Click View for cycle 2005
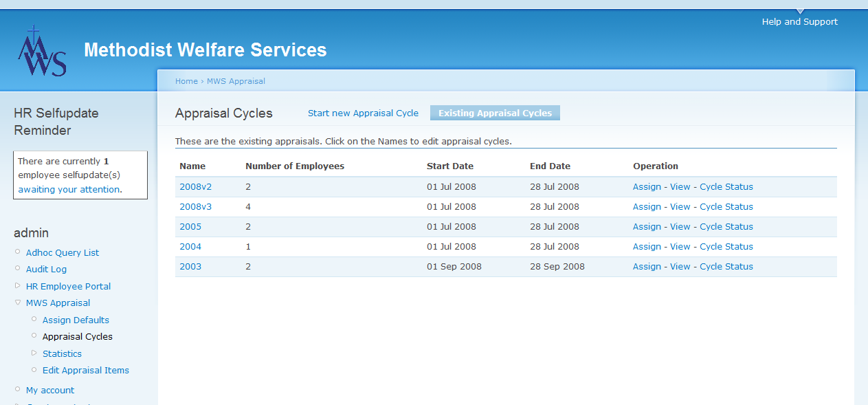The height and width of the screenshot is (405, 868). point(680,226)
